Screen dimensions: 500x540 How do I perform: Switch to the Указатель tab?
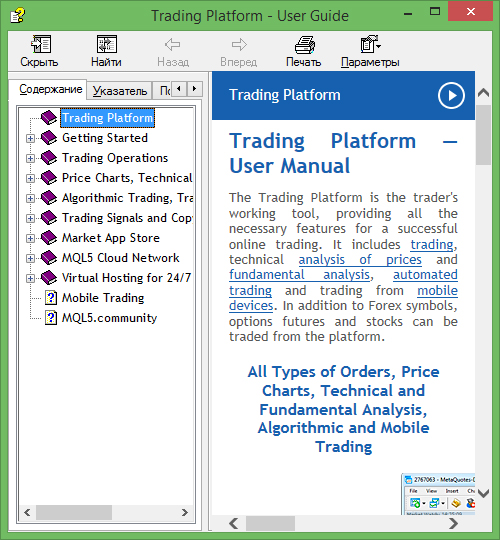tap(119, 91)
